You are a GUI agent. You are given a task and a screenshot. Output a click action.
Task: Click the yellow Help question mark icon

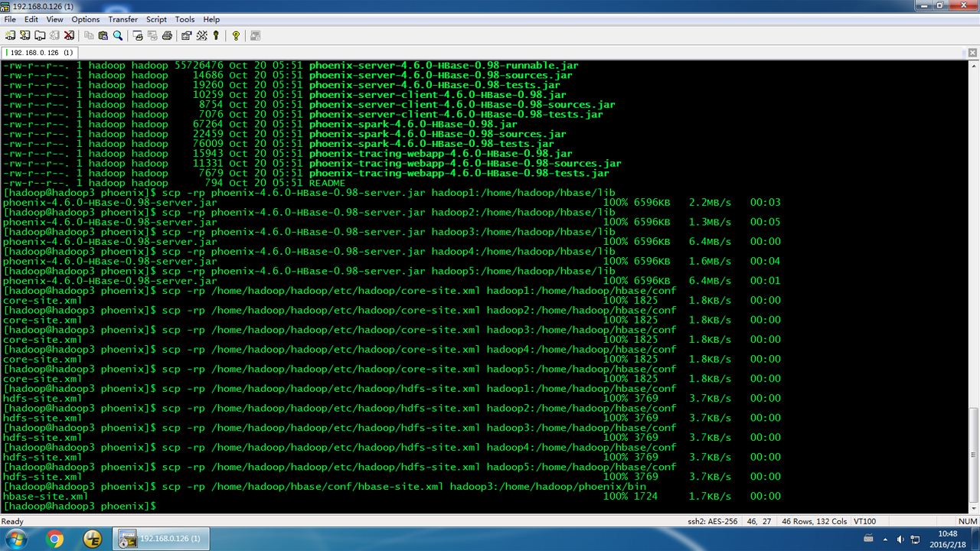pos(236,35)
